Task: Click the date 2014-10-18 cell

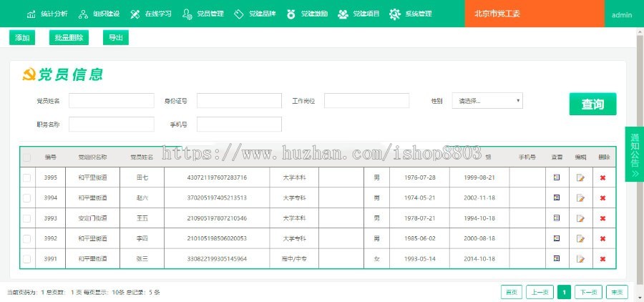Action: coord(479,259)
